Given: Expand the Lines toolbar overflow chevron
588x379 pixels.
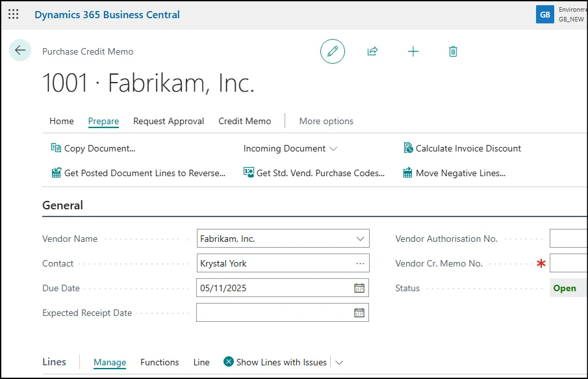Looking at the screenshot, I should (339, 363).
